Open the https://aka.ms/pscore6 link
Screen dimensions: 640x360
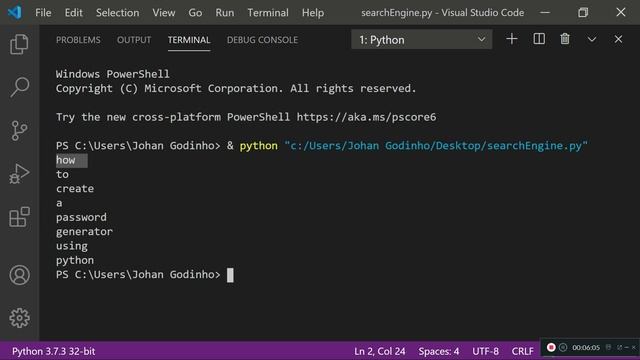366,117
